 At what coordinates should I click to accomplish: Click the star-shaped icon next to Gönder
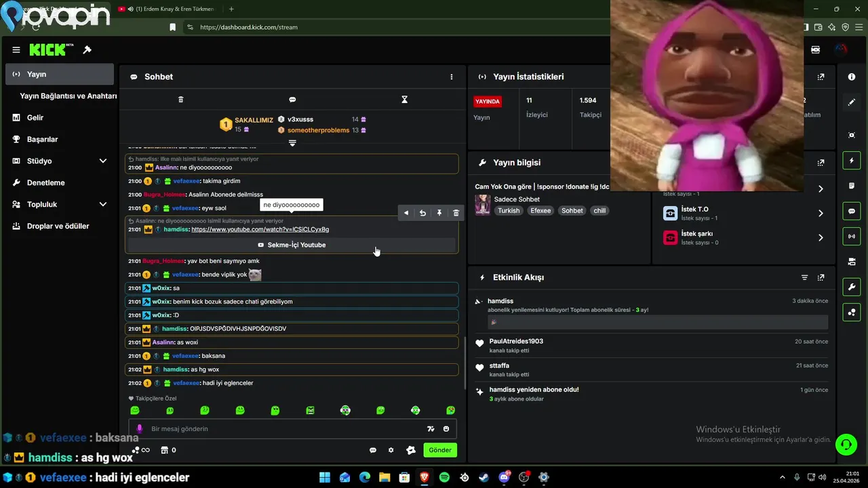coord(410,450)
